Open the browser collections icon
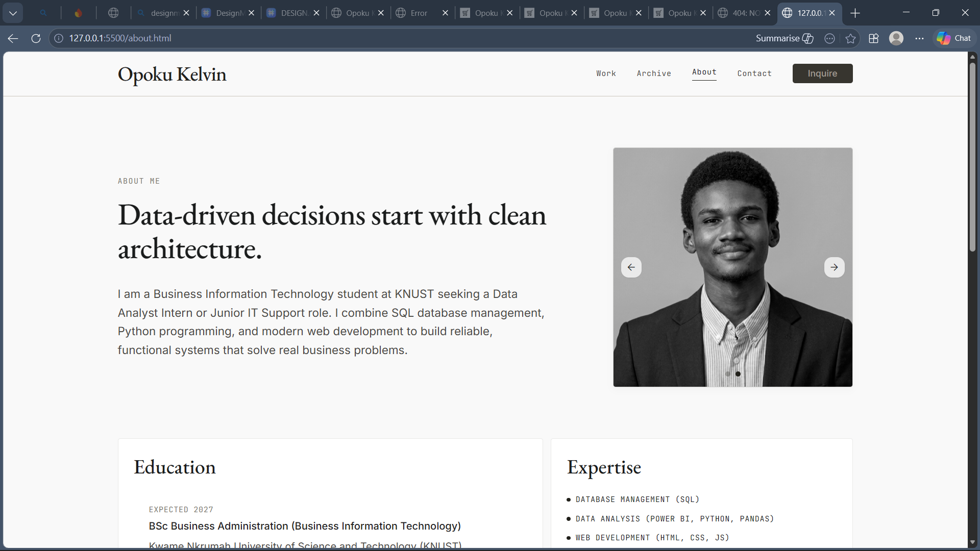 coord(874,38)
